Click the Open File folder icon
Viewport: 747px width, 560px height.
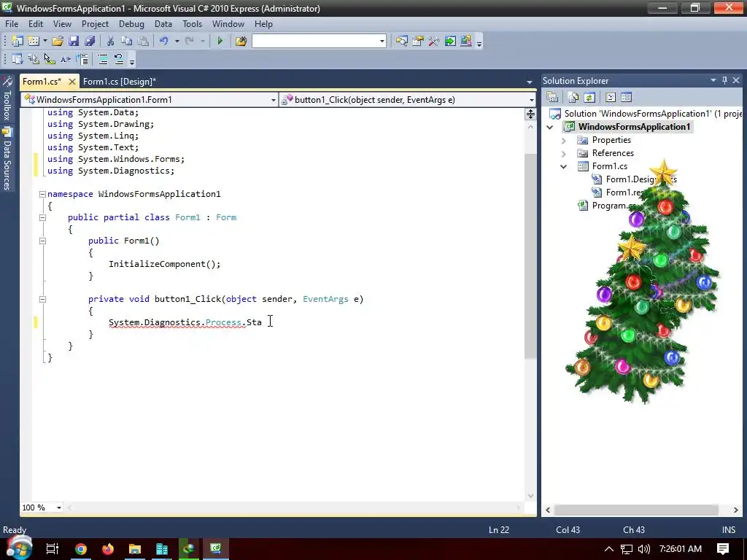(58, 41)
